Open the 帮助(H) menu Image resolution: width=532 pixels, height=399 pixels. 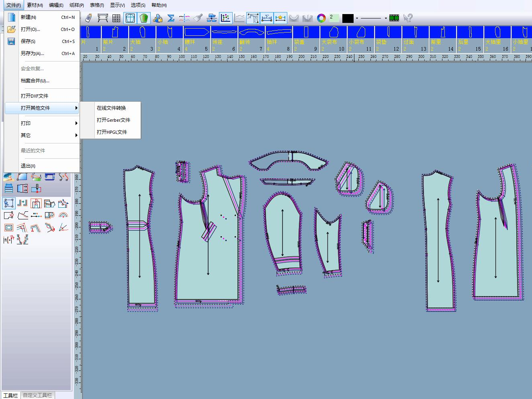159,5
